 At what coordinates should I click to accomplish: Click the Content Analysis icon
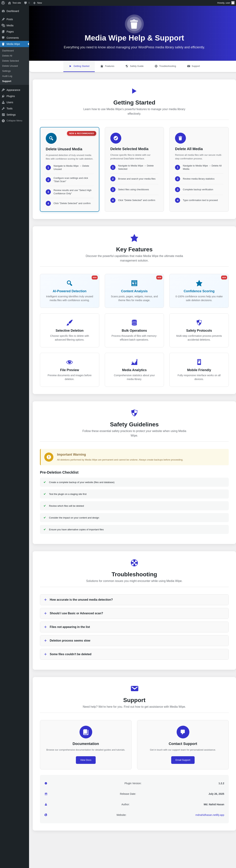(x=134, y=283)
